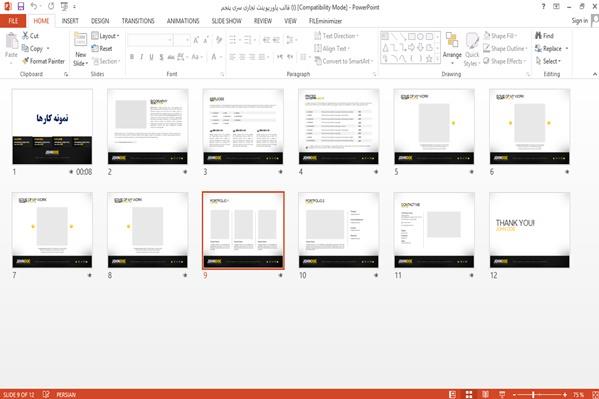Viewport: 599px width, 399px height.
Task: Open the REVIEW tab
Action: 263,21
